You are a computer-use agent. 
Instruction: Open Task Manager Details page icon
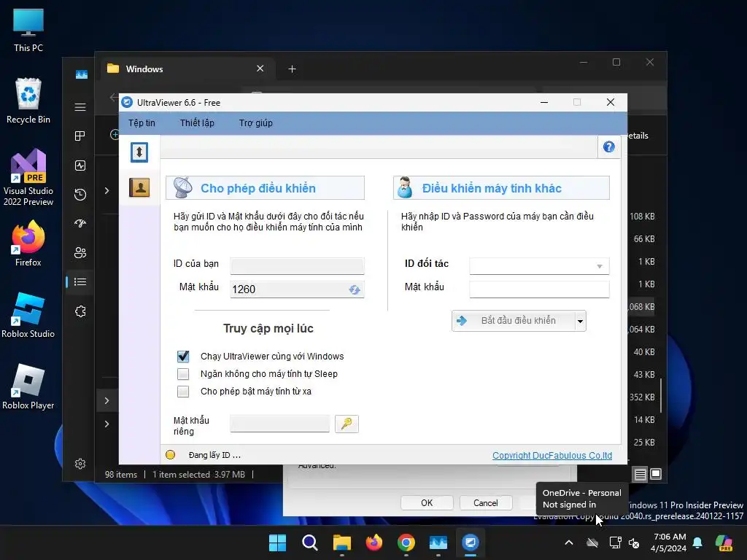80,282
